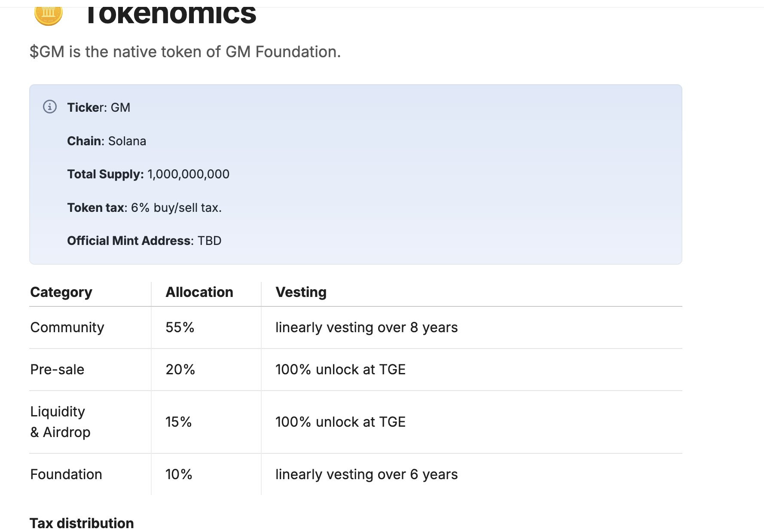Click the Token tax 6% line
764x532 pixels.
144,208
